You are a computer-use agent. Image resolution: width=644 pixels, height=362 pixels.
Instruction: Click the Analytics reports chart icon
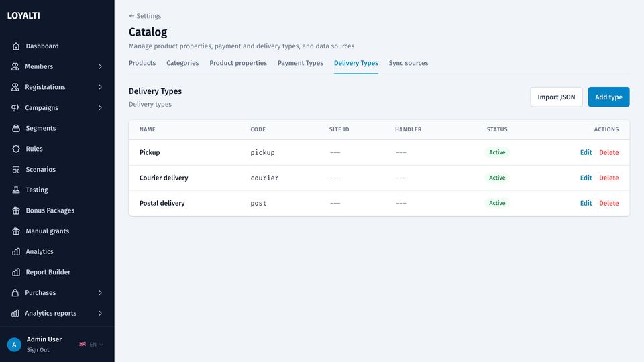pyautogui.click(x=15, y=313)
